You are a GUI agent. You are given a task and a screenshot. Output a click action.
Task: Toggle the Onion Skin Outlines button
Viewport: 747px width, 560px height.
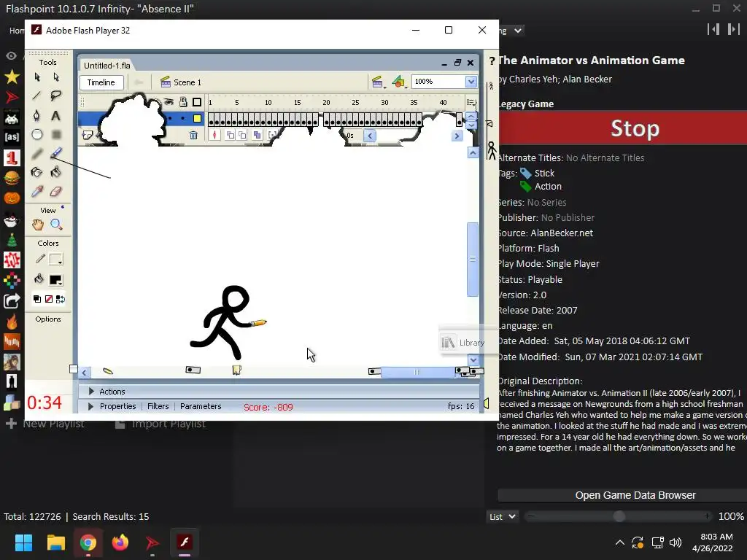pyautogui.click(x=242, y=135)
